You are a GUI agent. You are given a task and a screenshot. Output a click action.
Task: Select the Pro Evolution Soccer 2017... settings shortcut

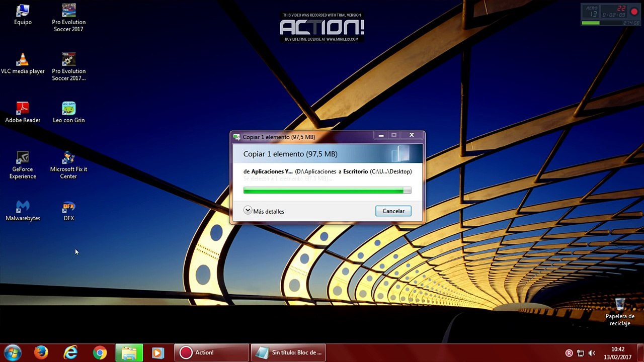coord(69,66)
